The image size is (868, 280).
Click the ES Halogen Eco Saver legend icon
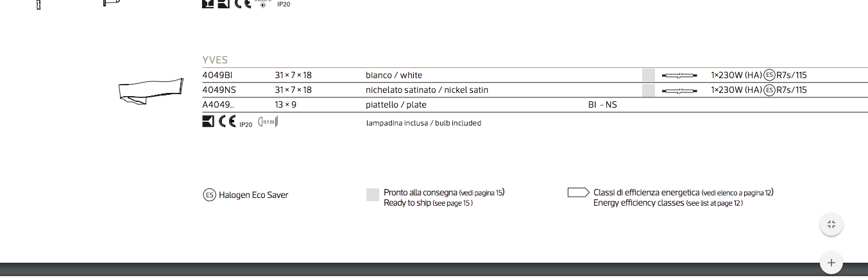209,195
